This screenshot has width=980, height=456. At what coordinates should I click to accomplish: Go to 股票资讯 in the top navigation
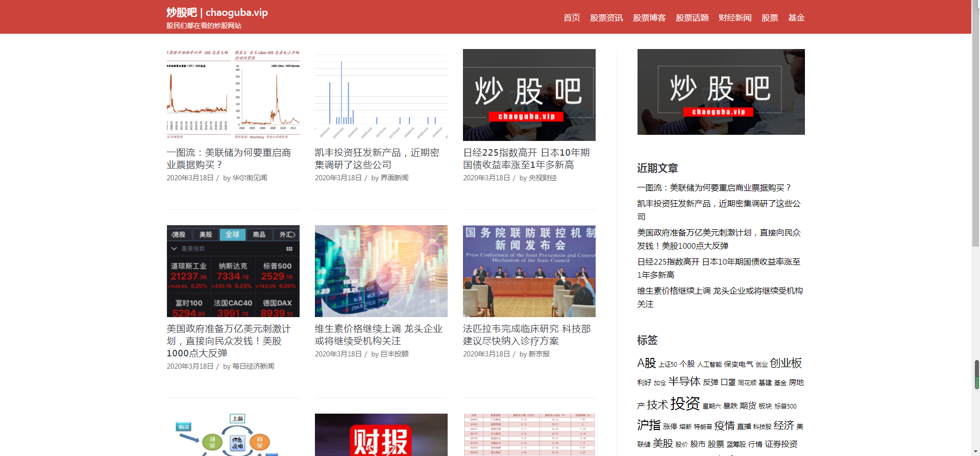[606, 18]
